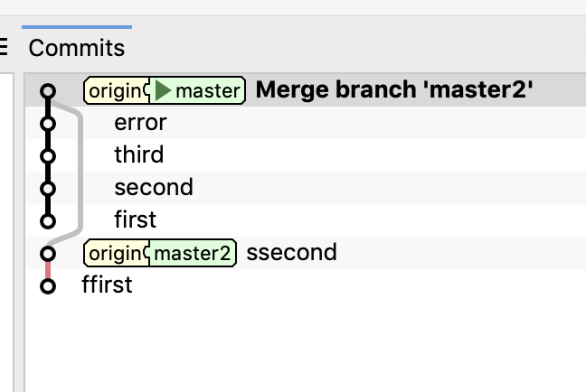Click the green current-branch triangle icon
This screenshot has height=392, width=586.
tap(164, 90)
